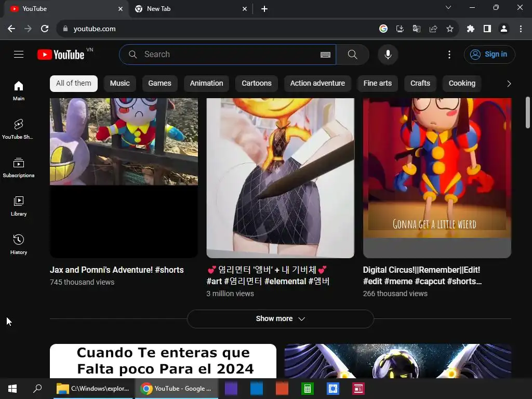Image resolution: width=532 pixels, height=399 pixels.
Task: Click 745 thousand views text
Action: pos(82,282)
